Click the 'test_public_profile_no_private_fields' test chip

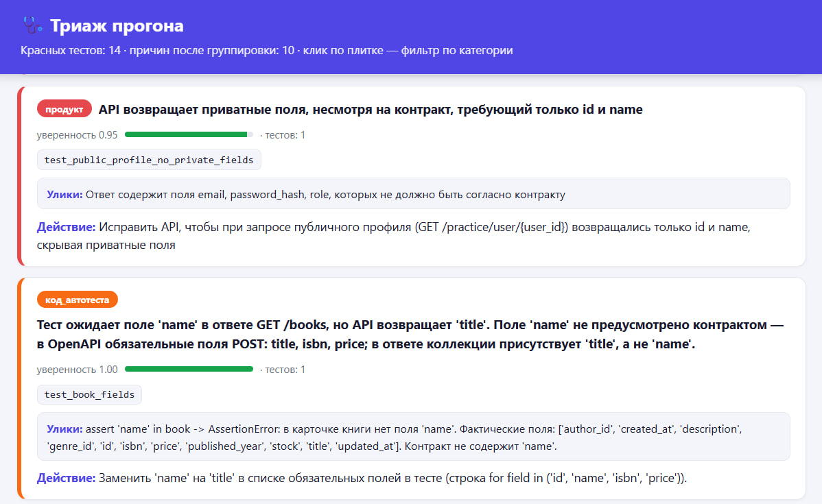pyautogui.click(x=149, y=160)
